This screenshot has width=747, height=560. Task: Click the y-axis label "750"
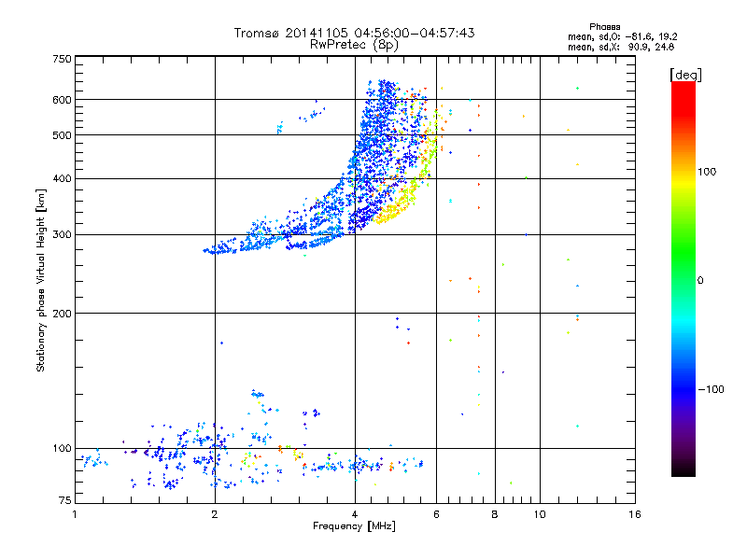(62, 59)
